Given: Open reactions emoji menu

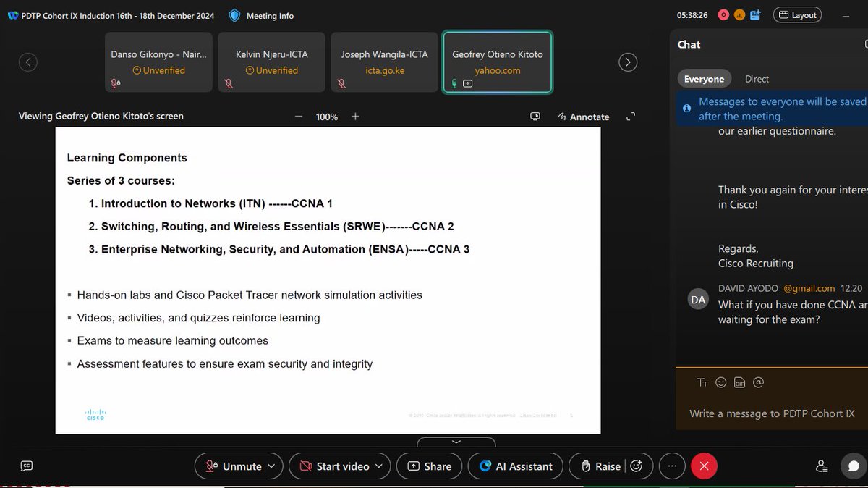Looking at the screenshot, I should pyautogui.click(x=637, y=466).
